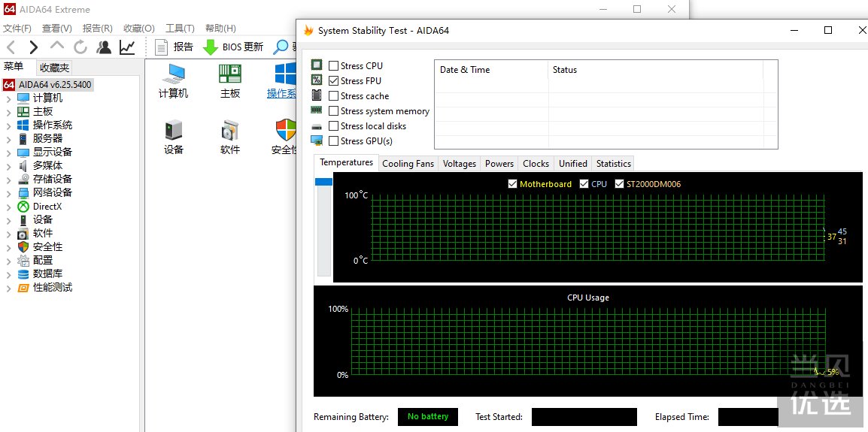The width and height of the screenshot is (868, 432).
Task: Click the BIOS 更新 toolbar button
Action: click(233, 47)
